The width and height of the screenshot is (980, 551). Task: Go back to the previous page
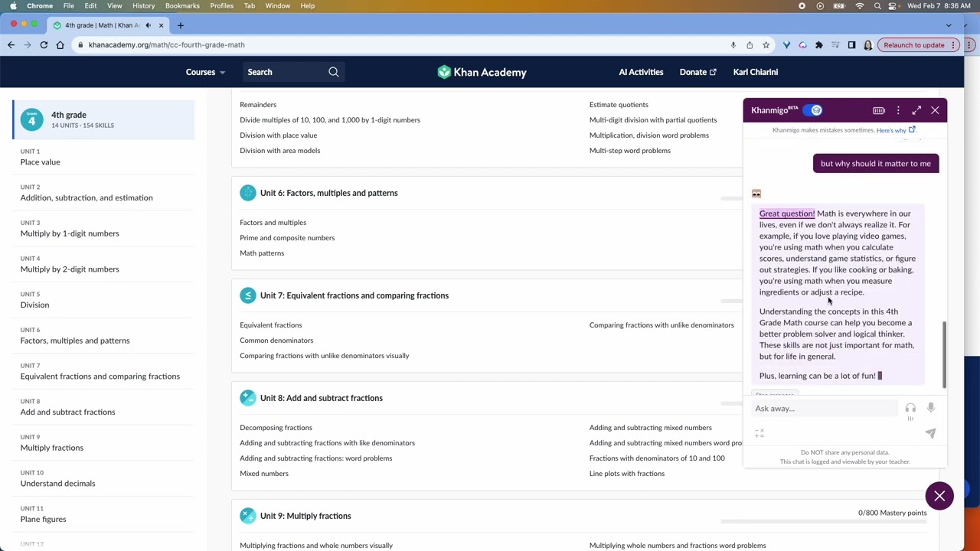11,45
